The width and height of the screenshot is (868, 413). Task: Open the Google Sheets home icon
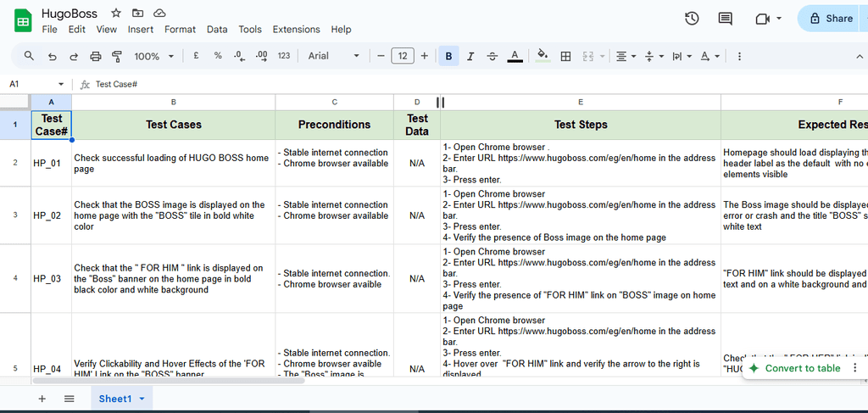tap(23, 21)
